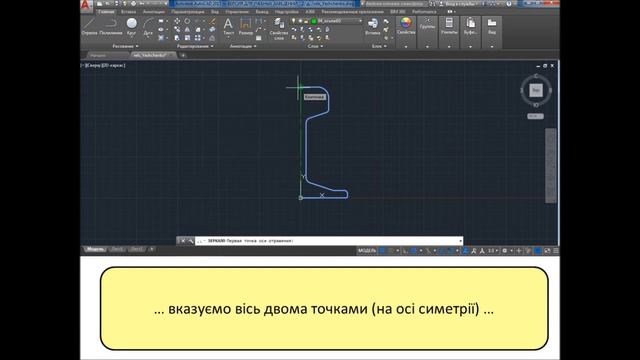Toggle layer freeze sun icon
The height and width of the screenshot is (360, 640).
300,21
